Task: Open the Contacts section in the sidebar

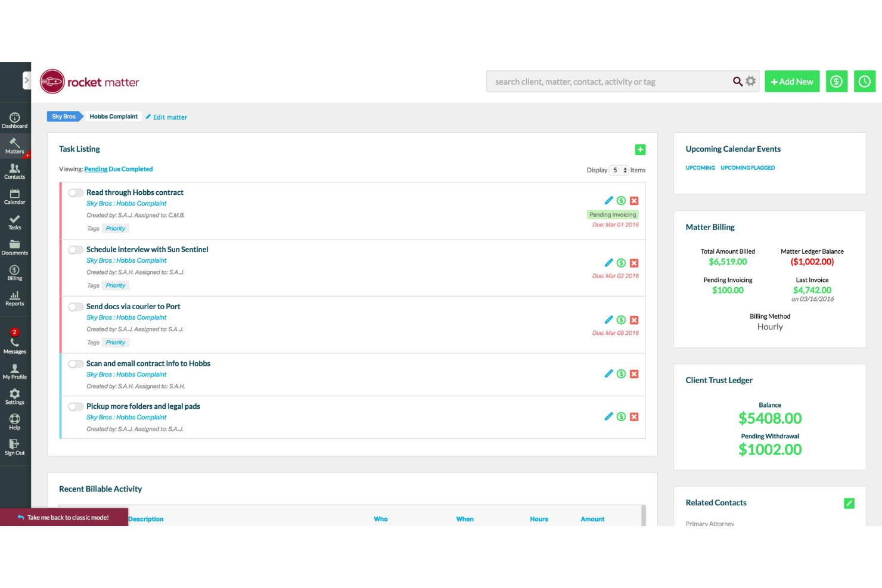Action: click(14, 172)
